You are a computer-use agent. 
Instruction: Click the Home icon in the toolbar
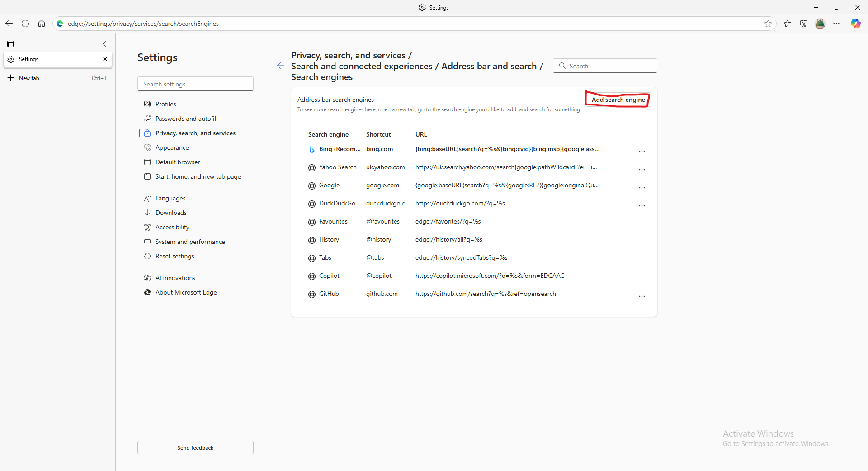pos(42,24)
